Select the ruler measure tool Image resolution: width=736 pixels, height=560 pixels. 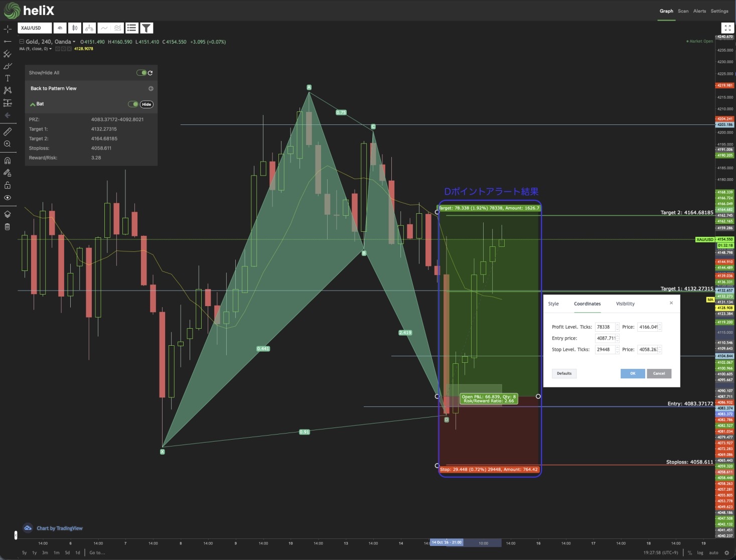coord(8,131)
